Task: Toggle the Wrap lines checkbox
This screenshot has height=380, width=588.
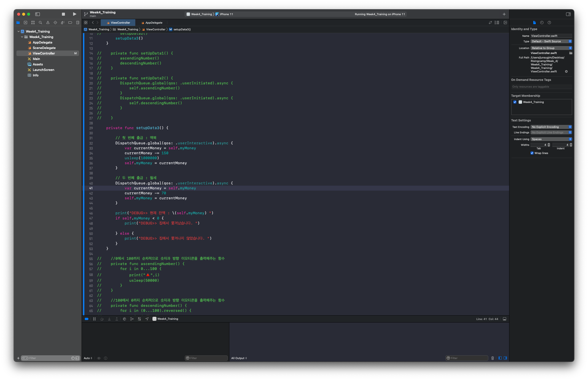Action: pos(532,153)
